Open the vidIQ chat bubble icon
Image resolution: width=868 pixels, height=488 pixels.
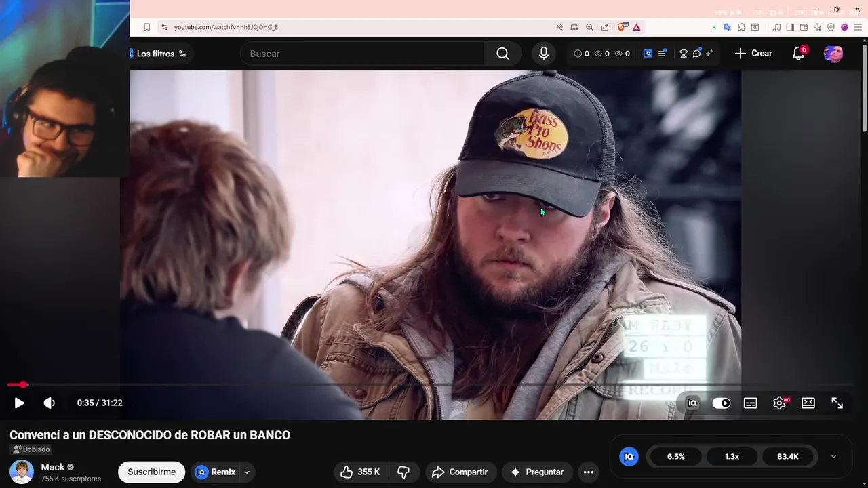point(696,54)
